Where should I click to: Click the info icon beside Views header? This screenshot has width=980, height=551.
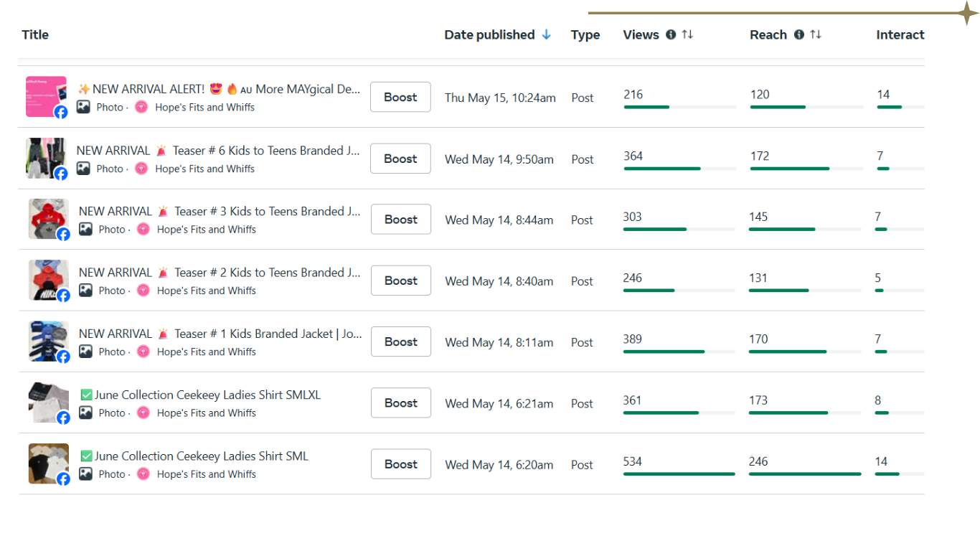coord(671,34)
